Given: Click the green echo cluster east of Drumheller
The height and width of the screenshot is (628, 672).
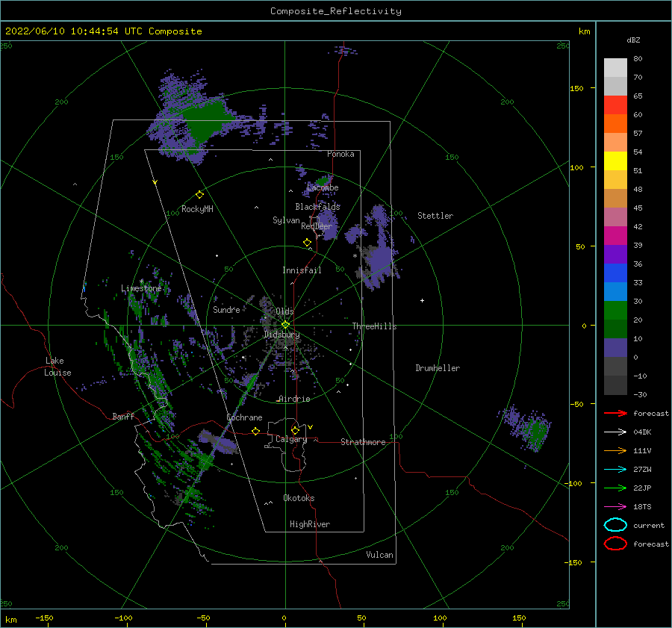Looking at the screenshot, I should pos(535,432).
